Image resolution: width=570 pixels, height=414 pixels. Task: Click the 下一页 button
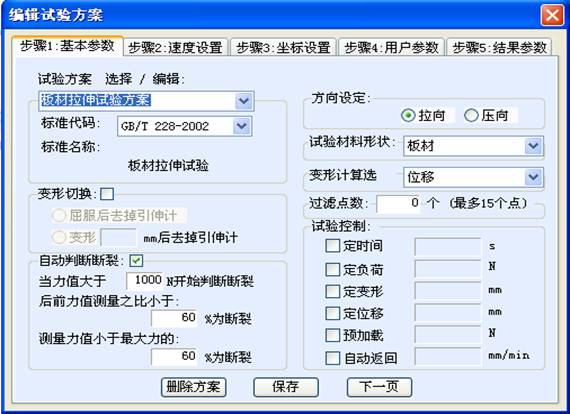(379, 387)
